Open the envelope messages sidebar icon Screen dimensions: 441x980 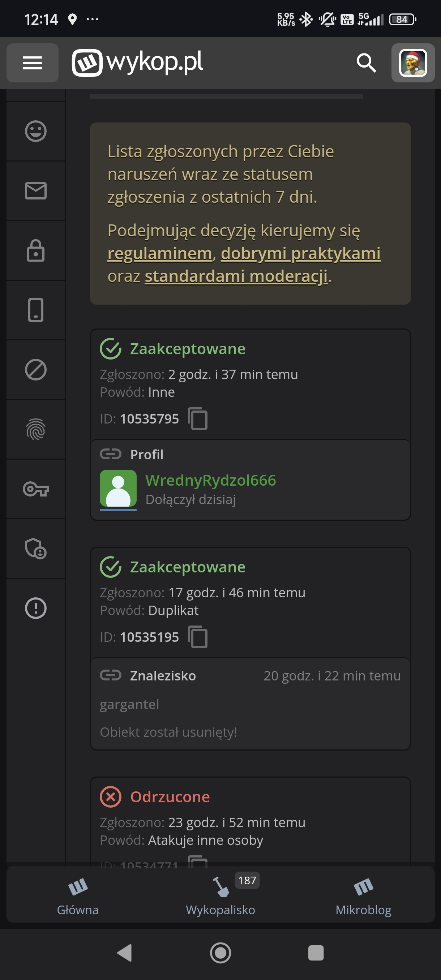click(36, 190)
